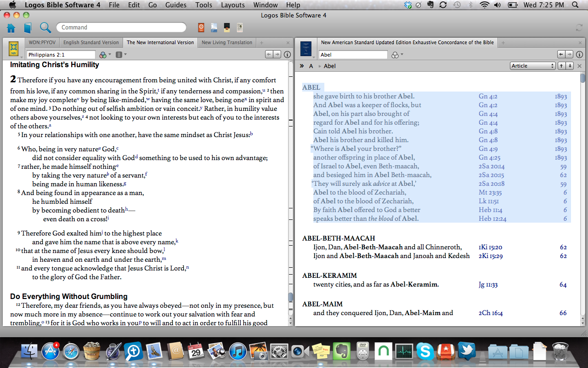
Task: Open Twitter from the Dock
Action: tap(467, 352)
